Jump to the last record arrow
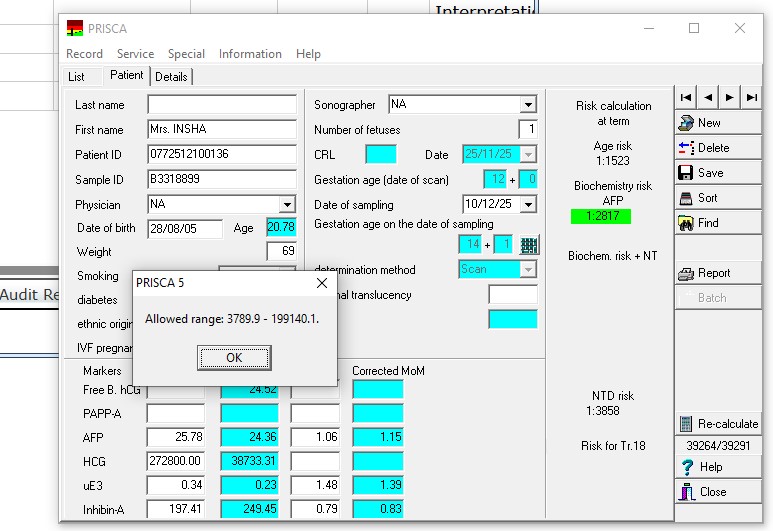This screenshot has height=531, width=773. coord(752,97)
